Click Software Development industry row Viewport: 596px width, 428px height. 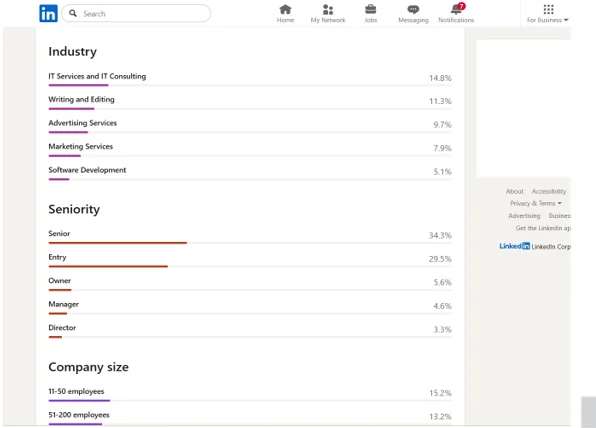[250, 173]
